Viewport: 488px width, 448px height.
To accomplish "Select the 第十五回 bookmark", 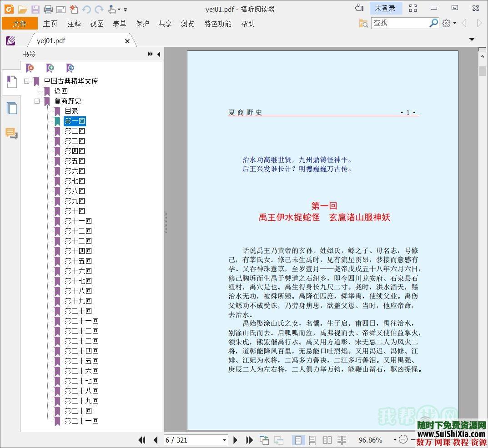I will (x=78, y=261).
